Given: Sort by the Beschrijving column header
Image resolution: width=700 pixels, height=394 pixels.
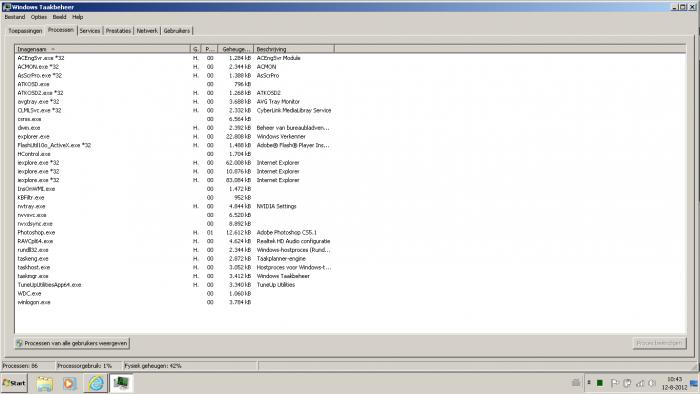Looking at the screenshot, I should coord(294,49).
